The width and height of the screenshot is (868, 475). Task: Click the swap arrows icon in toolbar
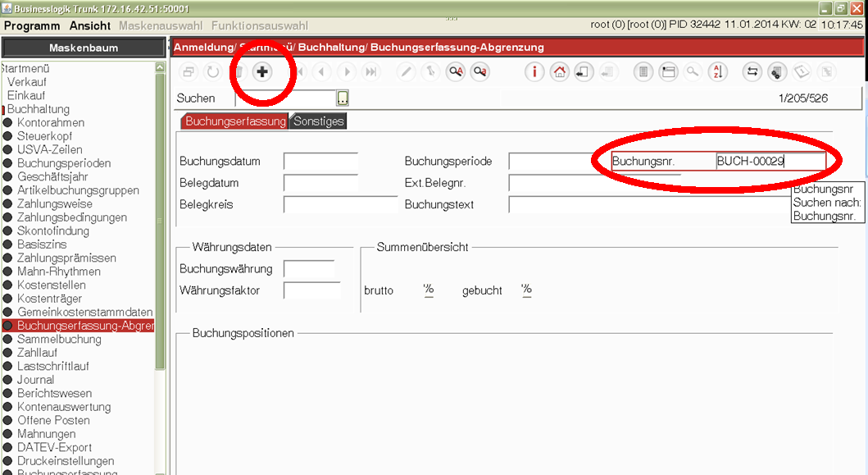[752, 72]
